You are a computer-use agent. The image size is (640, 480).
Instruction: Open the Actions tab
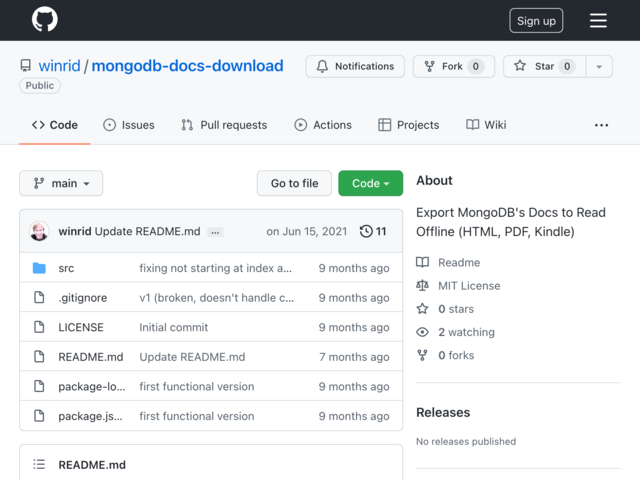[x=323, y=125]
